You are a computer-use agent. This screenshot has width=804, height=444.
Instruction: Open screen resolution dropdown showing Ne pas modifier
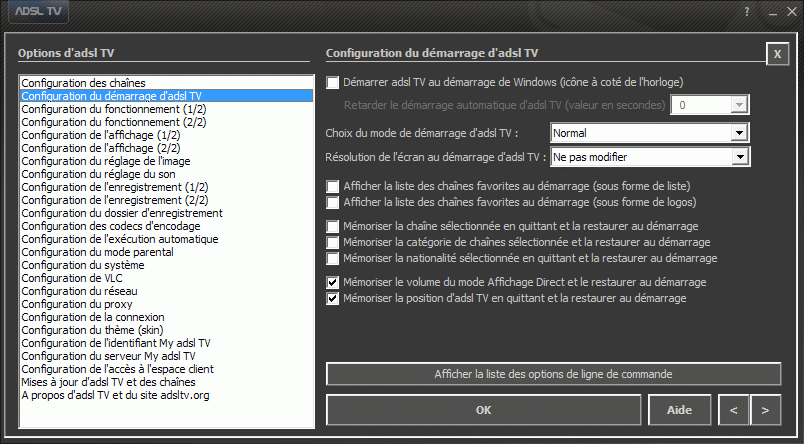pos(739,157)
